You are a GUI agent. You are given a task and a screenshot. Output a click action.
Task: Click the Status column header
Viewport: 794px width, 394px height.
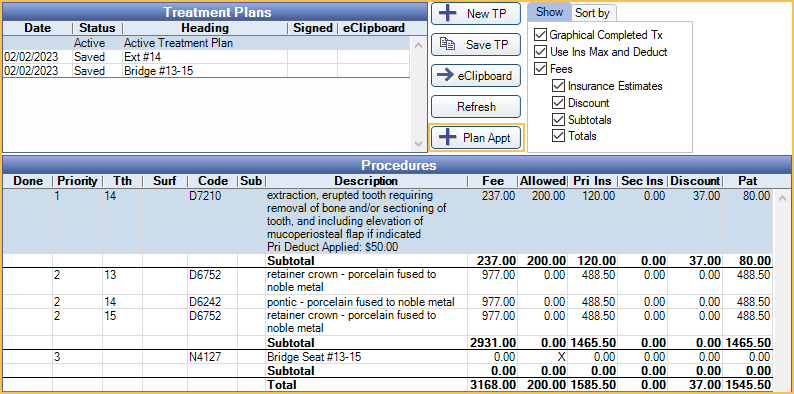[x=97, y=28]
